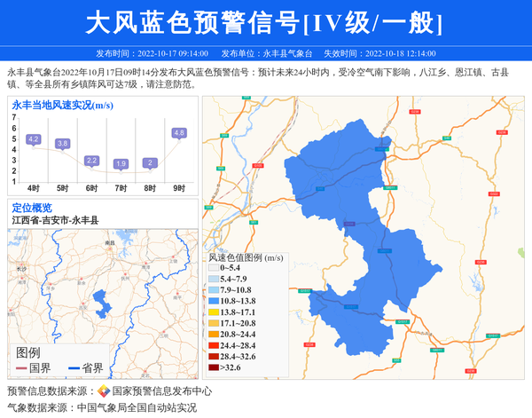Click the 中国气象局全国自动站实况 source text
Screen dimensions: 532x418
pos(137,408)
